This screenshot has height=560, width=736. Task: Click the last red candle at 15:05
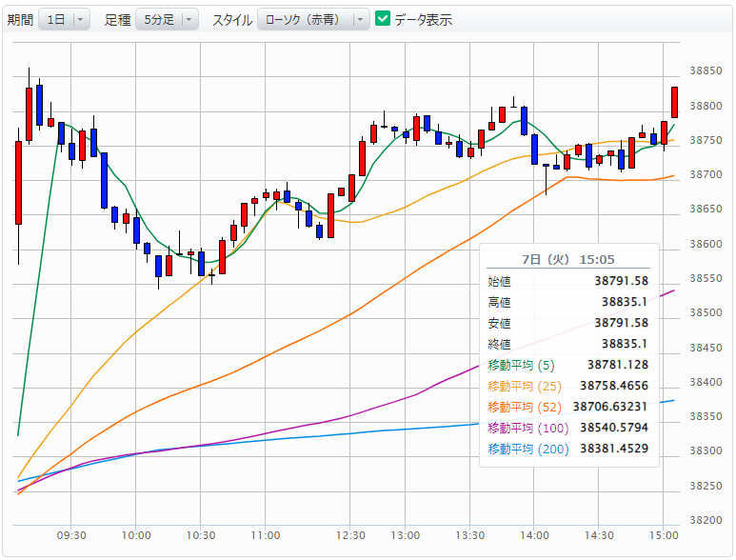pos(674,102)
